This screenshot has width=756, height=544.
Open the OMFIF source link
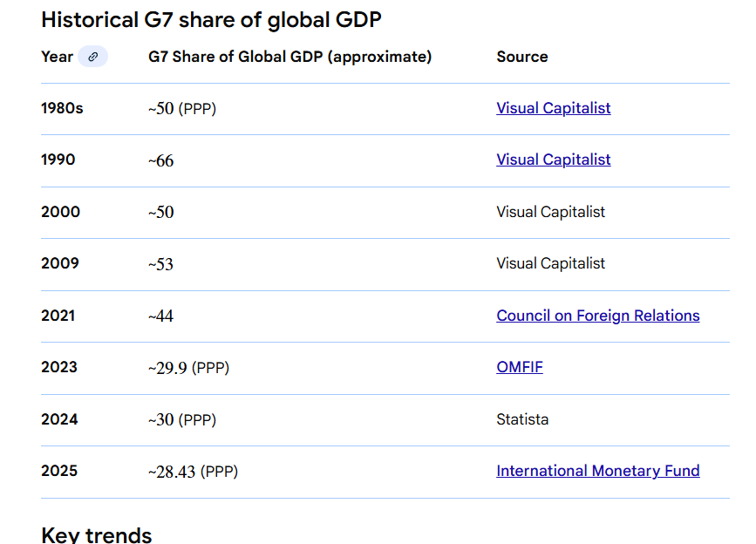[519, 367]
